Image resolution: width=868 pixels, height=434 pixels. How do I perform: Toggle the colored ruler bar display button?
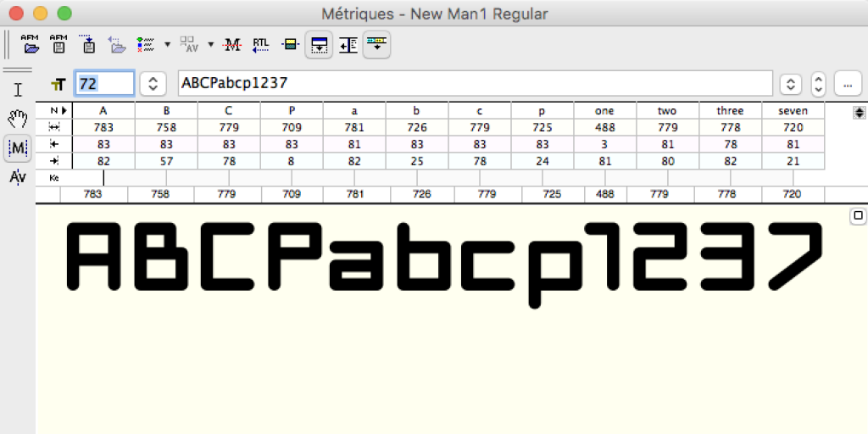(376, 44)
